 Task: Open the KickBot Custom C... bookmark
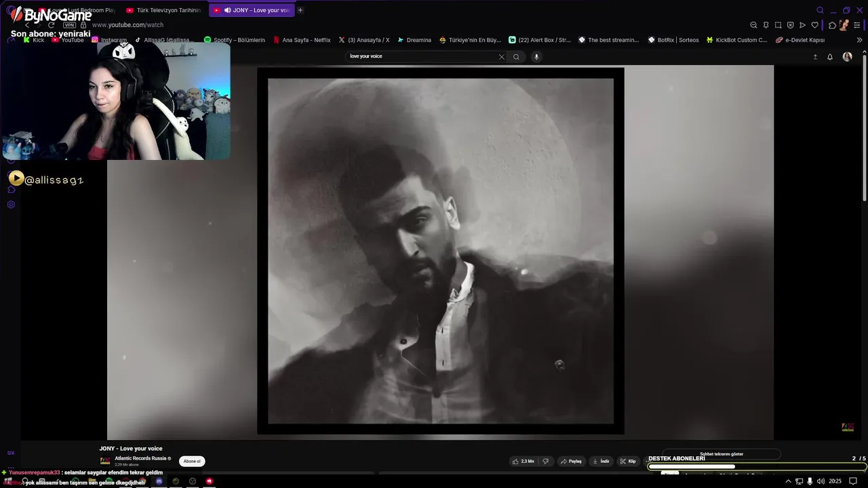click(737, 40)
